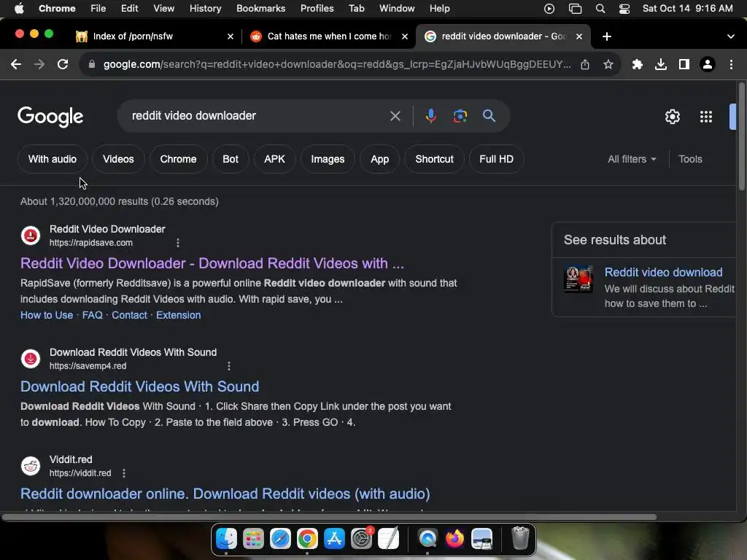Open the Apple menu

click(x=19, y=9)
